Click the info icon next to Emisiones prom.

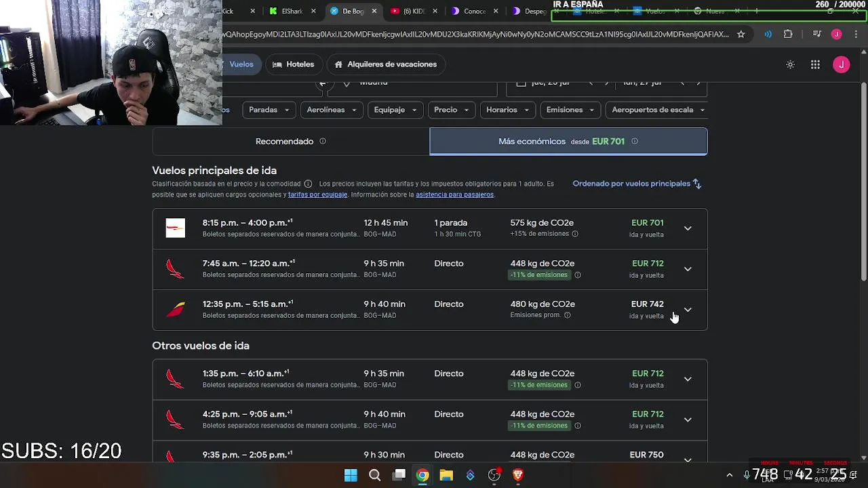[568, 315]
